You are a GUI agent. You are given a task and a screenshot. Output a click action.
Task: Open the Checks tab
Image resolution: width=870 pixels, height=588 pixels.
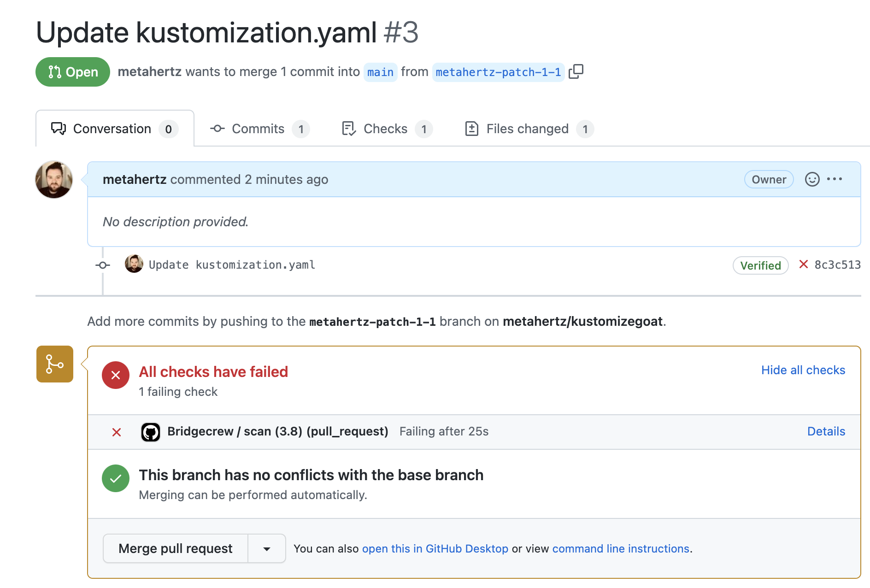coord(387,129)
